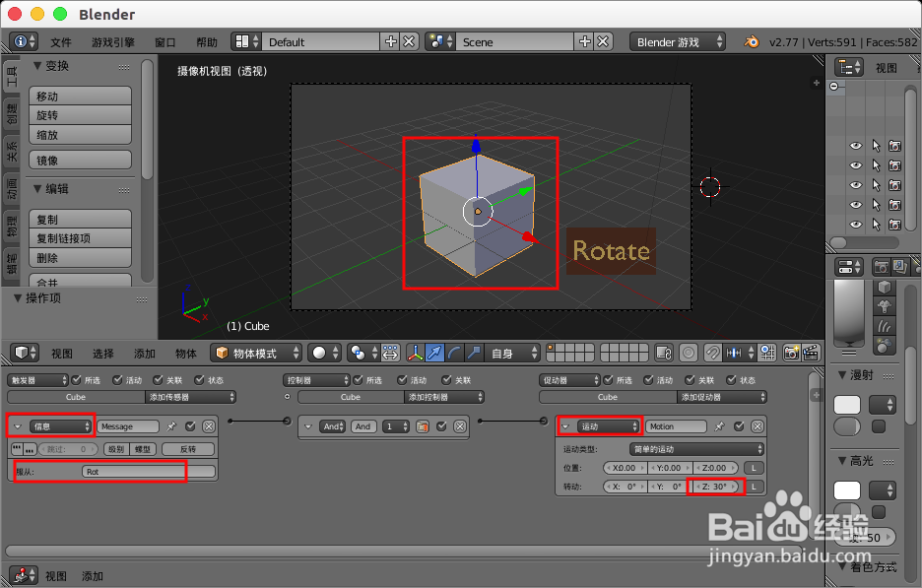This screenshot has height=588, width=922.
Task: Open the 文件 menu
Action: [60, 42]
